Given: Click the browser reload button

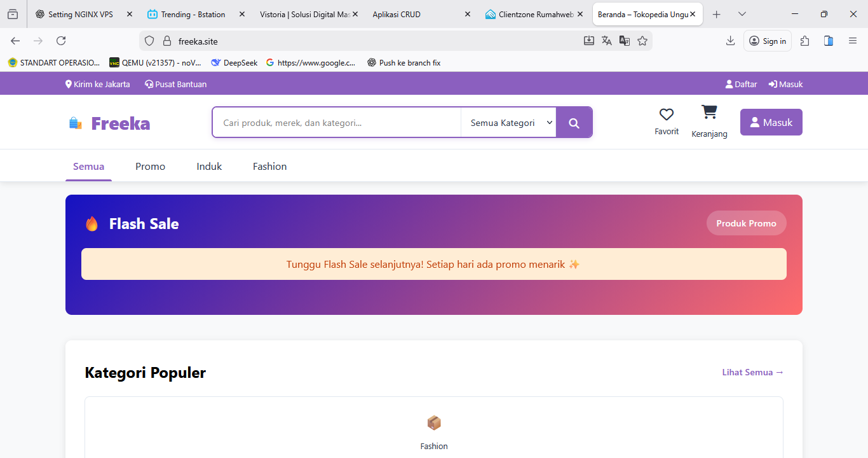Looking at the screenshot, I should pos(61,41).
